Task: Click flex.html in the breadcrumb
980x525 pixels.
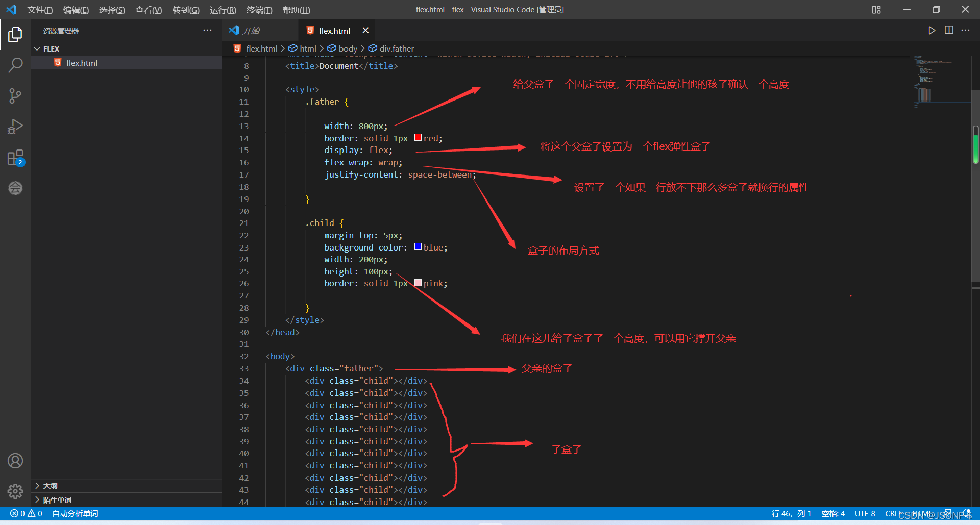Action: (262, 48)
